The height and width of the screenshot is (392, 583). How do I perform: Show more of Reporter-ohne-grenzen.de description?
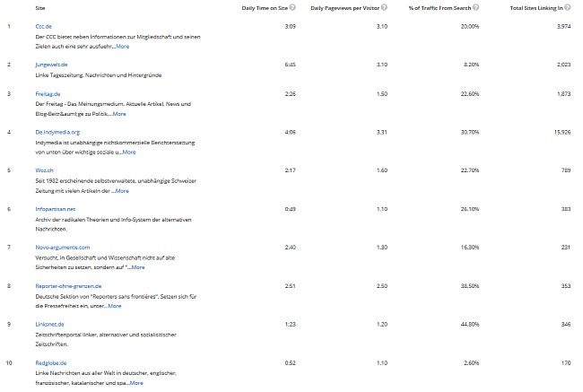(113, 306)
